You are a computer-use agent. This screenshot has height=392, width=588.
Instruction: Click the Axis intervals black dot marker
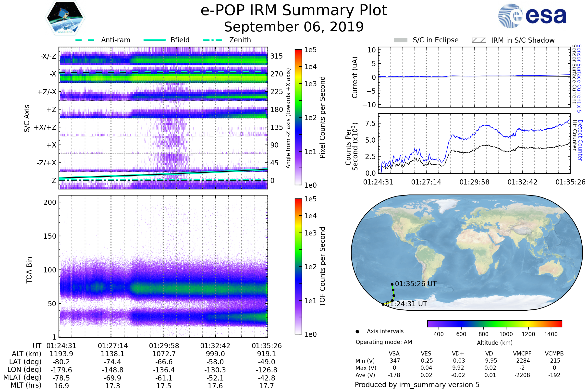[357, 331]
